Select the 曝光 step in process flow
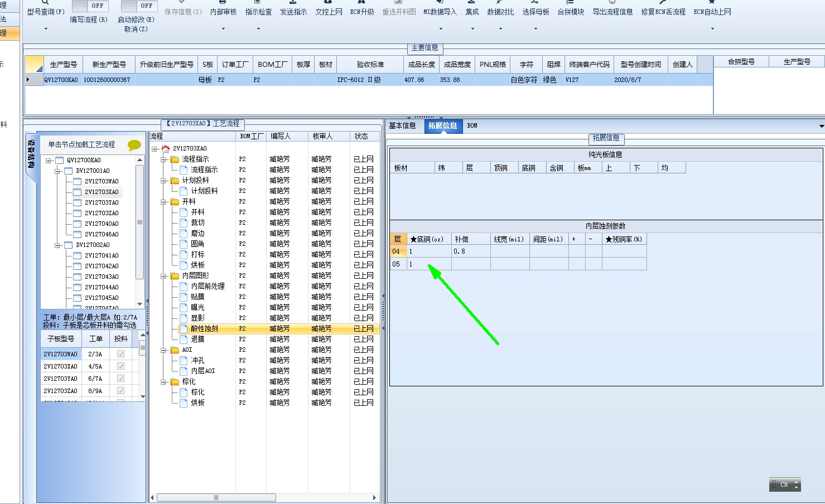The height and width of the screenshot is (504, 825). [198, 307]
